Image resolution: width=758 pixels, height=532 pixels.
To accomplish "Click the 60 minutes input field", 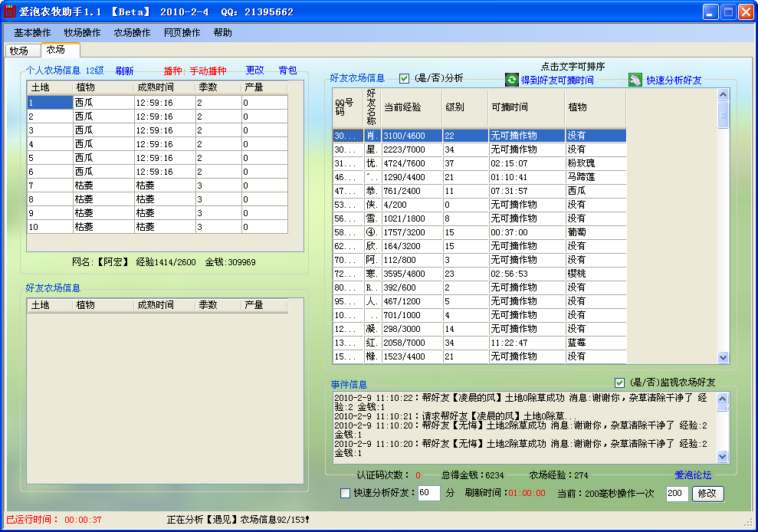I will 428,493.
